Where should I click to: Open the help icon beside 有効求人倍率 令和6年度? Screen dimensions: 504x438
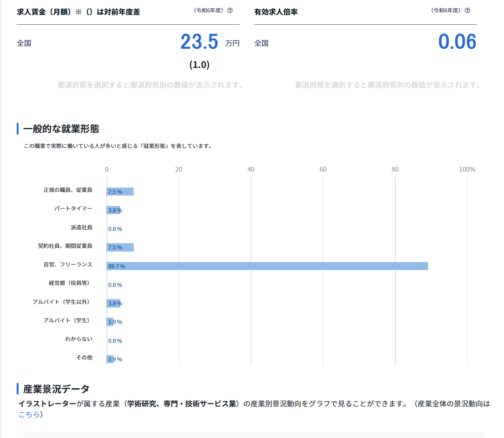click(467, 11)
